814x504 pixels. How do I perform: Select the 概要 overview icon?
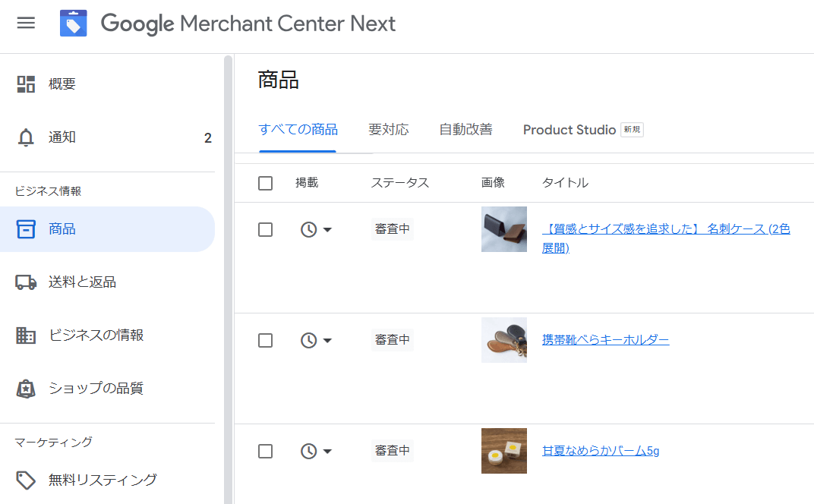point(27,83)
